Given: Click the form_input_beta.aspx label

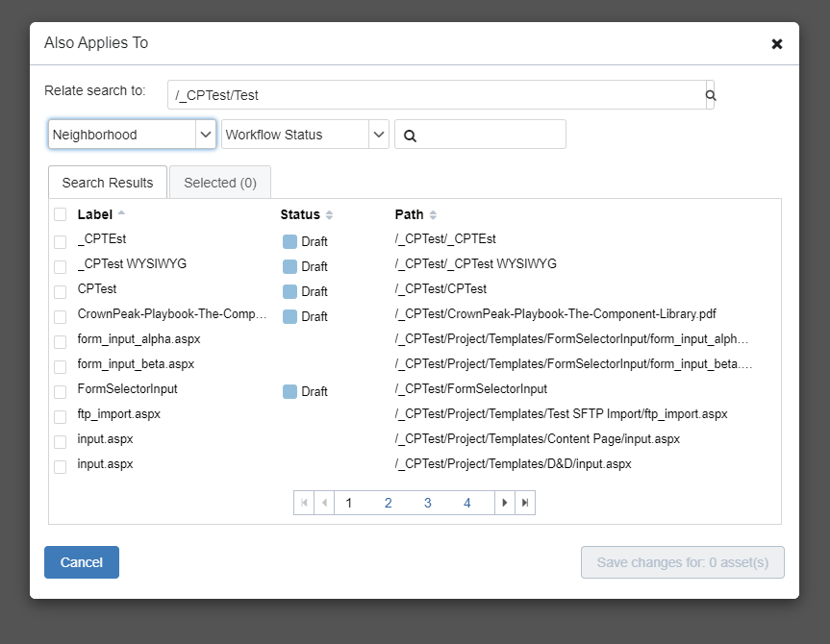Looking at the screenshot, I should pos(136,364).
